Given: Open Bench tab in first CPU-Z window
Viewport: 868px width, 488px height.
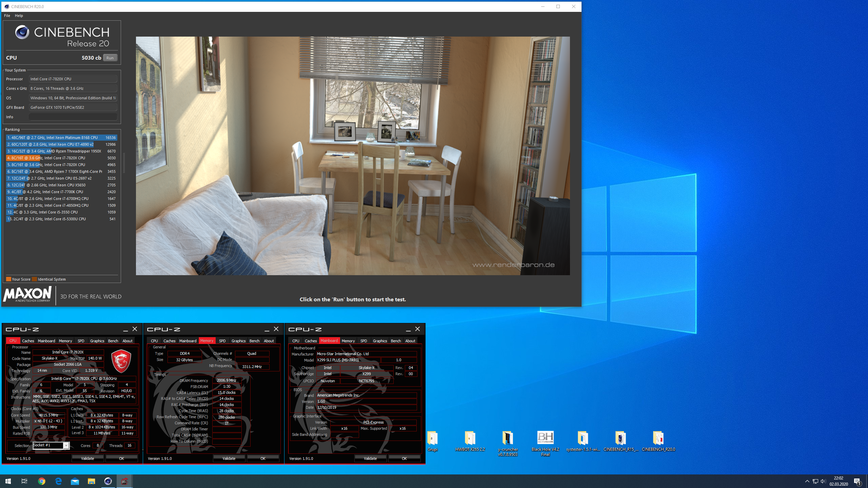Looking at the screenshot, I should (113, 341).
